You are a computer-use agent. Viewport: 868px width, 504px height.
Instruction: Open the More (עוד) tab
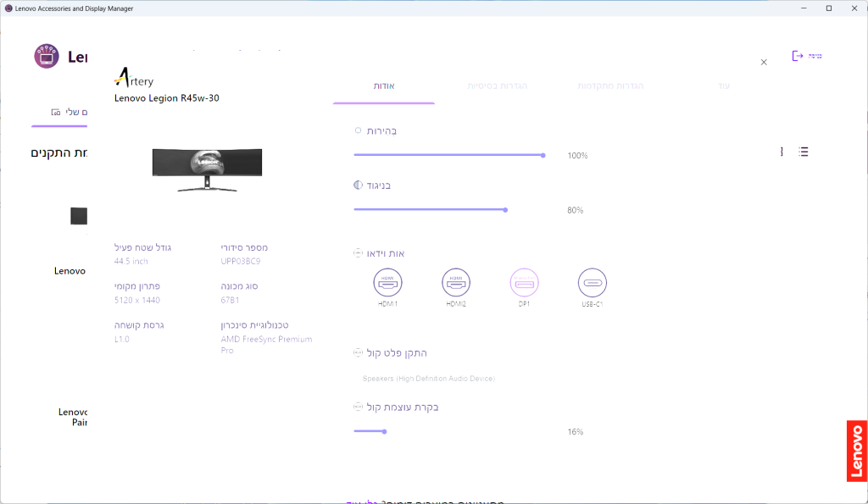[724, 86]
